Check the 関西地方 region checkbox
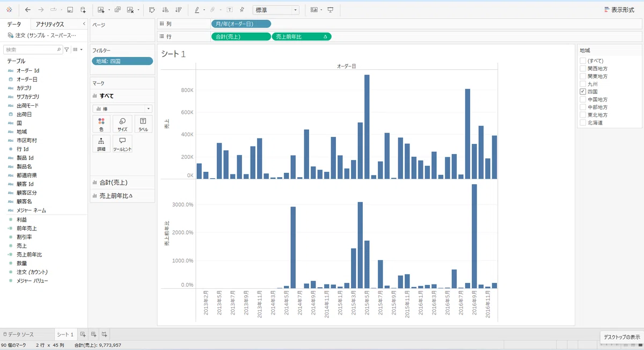 (583, 69)
